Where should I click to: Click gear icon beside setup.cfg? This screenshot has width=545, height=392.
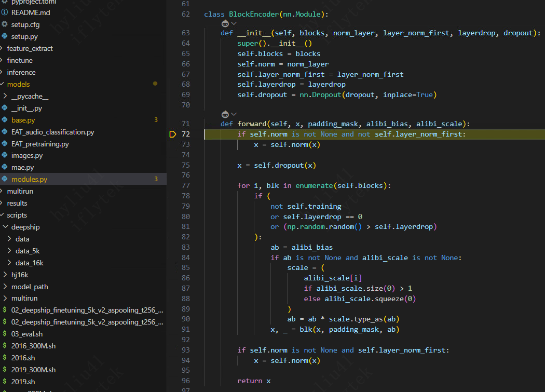point(5,24)
